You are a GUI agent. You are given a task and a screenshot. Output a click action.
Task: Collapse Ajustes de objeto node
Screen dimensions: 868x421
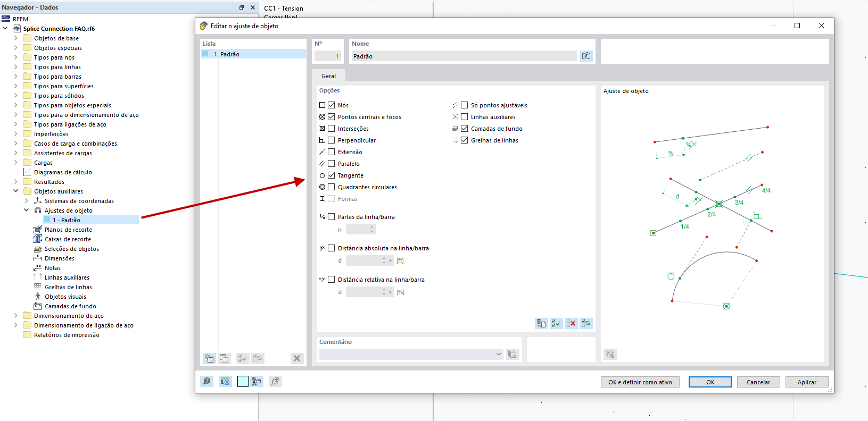tap(26, 210)
